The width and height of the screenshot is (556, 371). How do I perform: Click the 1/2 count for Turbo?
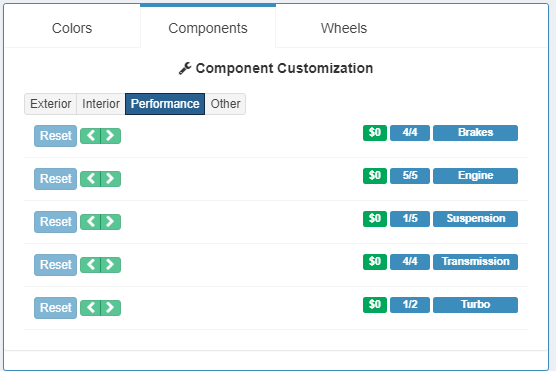(410, 304)
